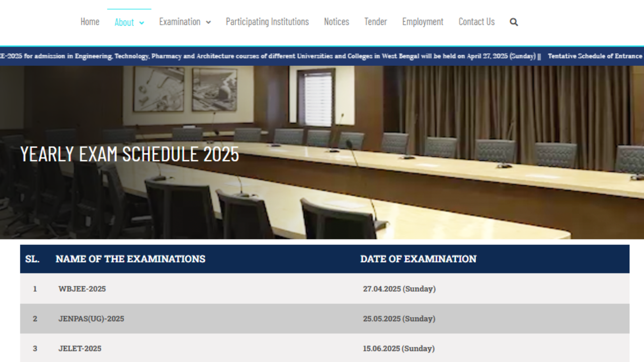This screenshot has height=362, width=644.
Task: Click the date 15.06.2025 (Sunday)
Action: point(398,348)
